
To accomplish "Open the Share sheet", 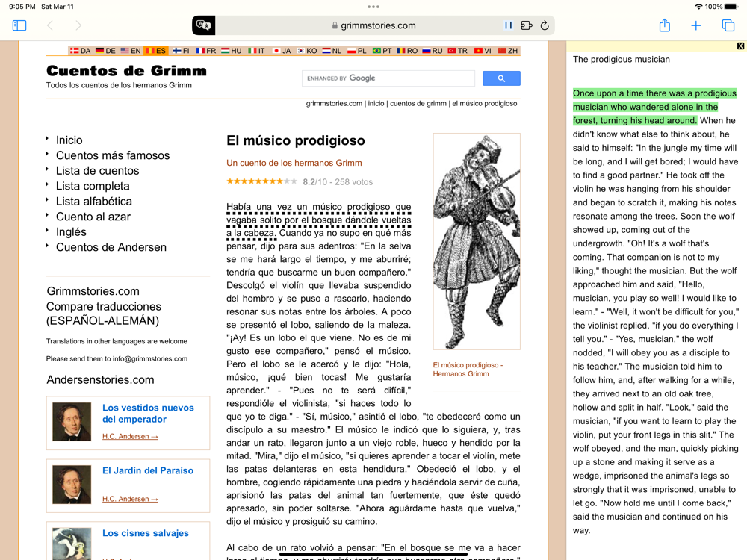I will tap(665, 25).
